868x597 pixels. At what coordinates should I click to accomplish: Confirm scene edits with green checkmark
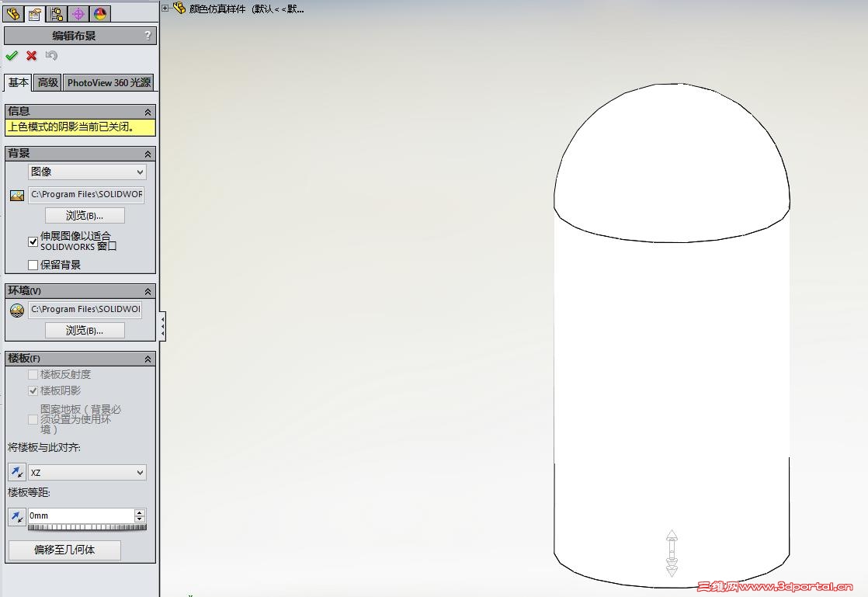(x=12, y=56)
